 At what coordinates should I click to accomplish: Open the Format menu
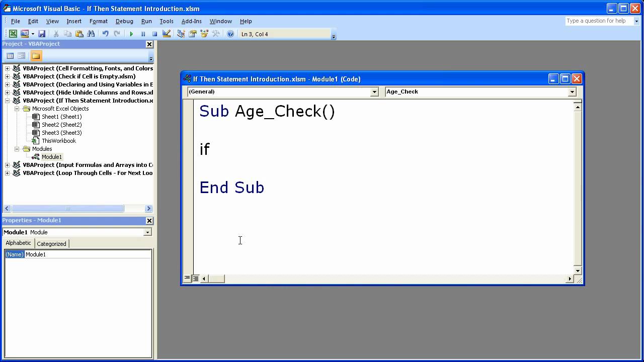(99, 21)
